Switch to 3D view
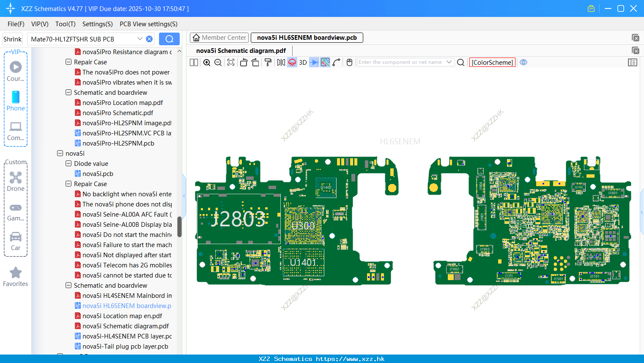Image resolution: width=644 pixels, height=363 pixels. [303, 62]
